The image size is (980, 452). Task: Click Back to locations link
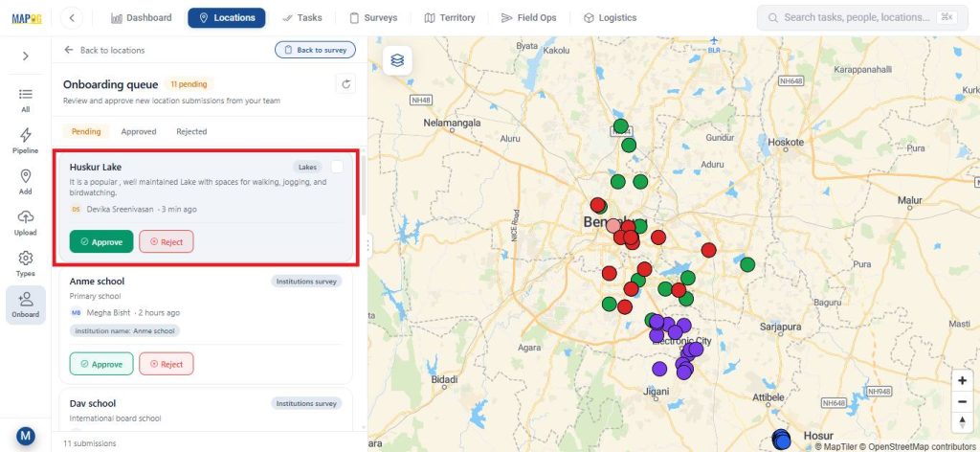104,50
